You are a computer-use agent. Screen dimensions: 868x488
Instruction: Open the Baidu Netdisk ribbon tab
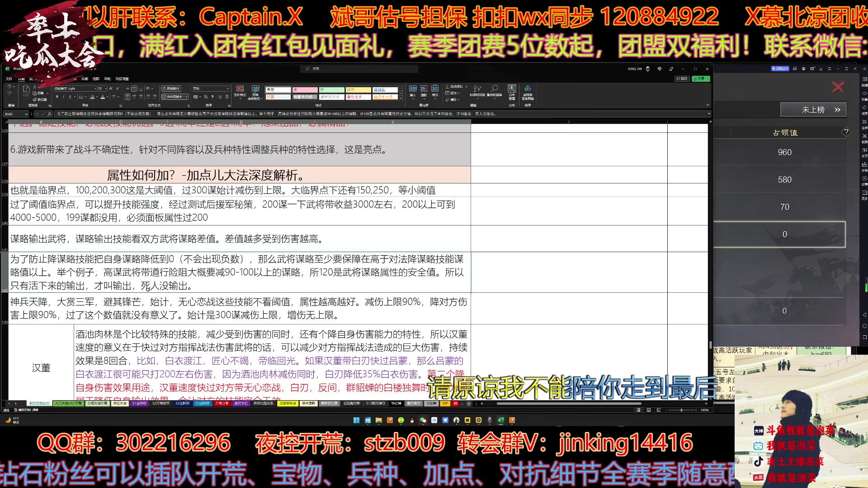pyautogui.click(x=122, y=79)
